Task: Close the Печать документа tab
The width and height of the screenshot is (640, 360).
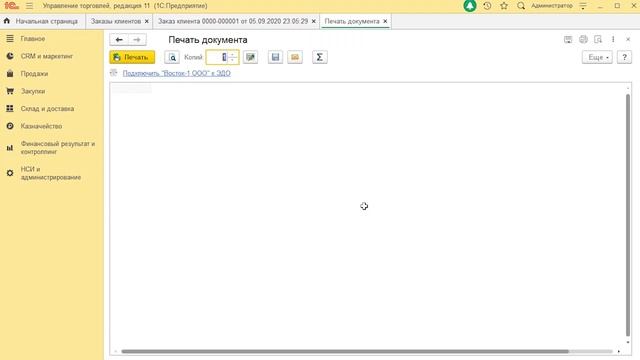Action: [385, 21]
